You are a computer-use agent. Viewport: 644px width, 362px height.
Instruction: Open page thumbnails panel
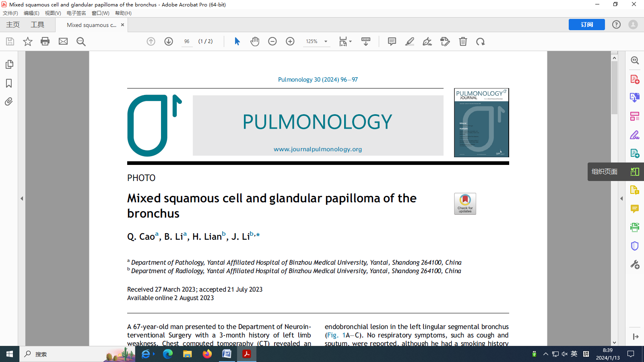pos(9,64)
